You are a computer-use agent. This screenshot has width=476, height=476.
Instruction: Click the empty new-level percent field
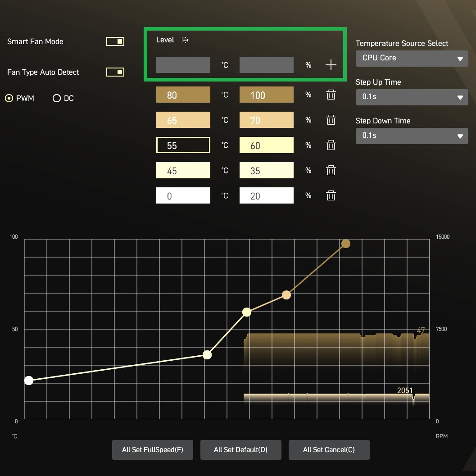[x=266, y=65]
